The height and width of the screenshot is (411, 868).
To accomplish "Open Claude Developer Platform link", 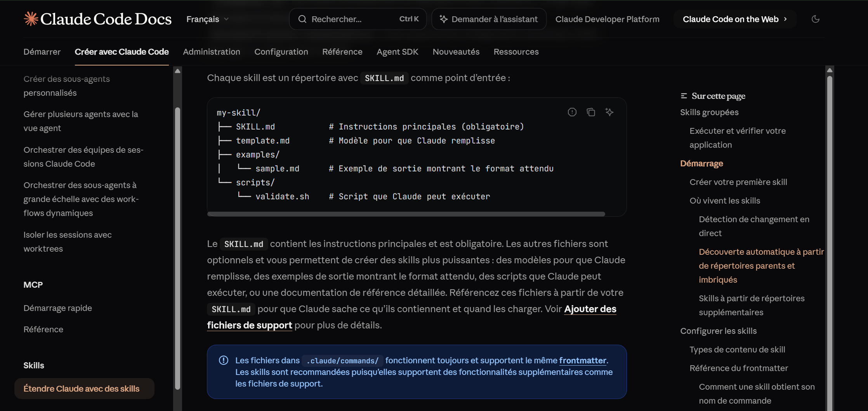I will click(x=608, y=19).
